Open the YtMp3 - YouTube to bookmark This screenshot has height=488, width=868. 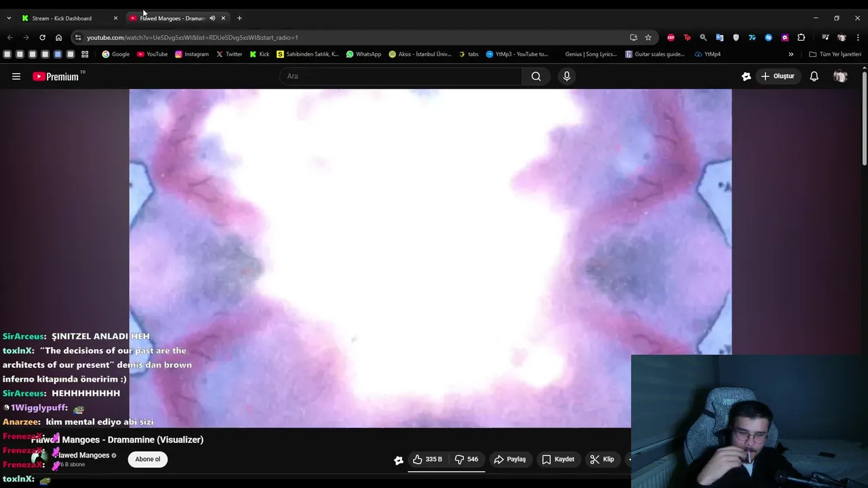point(517,54)
